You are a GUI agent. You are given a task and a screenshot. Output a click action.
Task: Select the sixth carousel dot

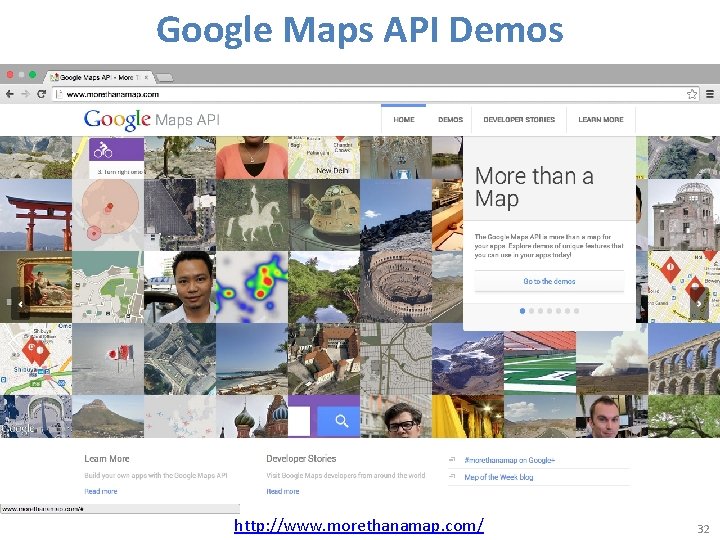pos(568,311)
